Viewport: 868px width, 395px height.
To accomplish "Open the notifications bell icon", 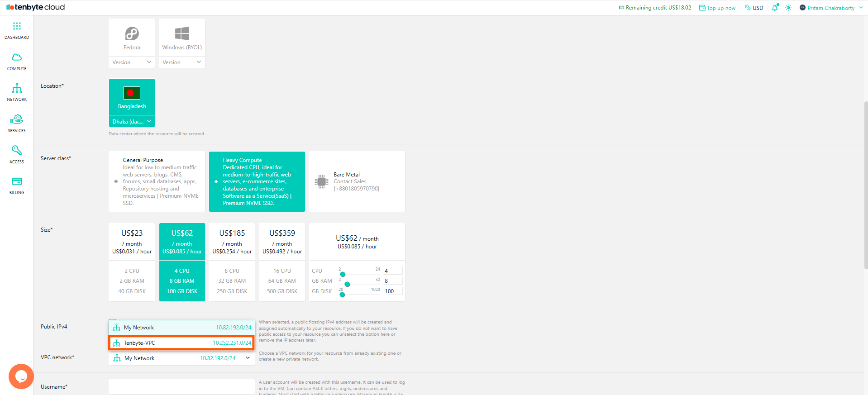I will [x=775, y=8].
